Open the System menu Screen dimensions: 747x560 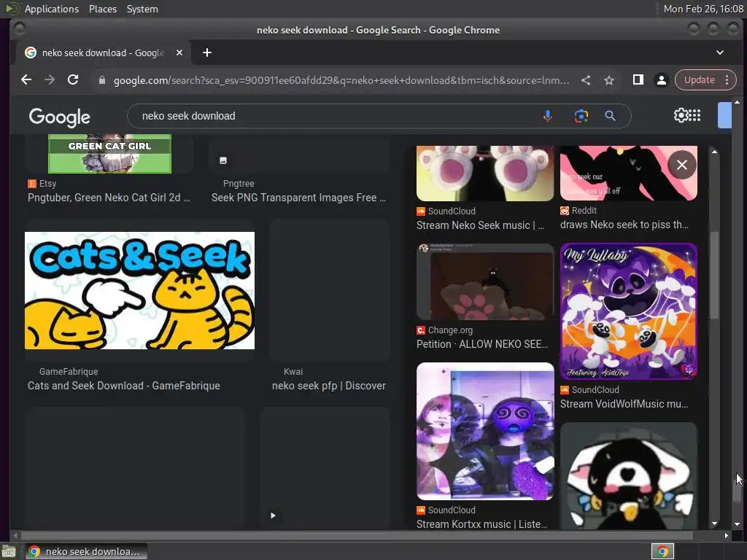pos(142,9)
